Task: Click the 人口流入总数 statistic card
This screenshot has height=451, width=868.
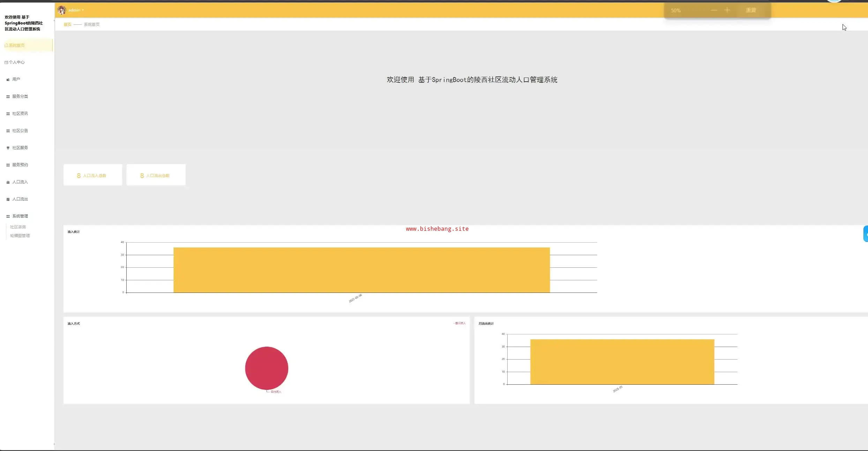Action: [x=93, y=175]
